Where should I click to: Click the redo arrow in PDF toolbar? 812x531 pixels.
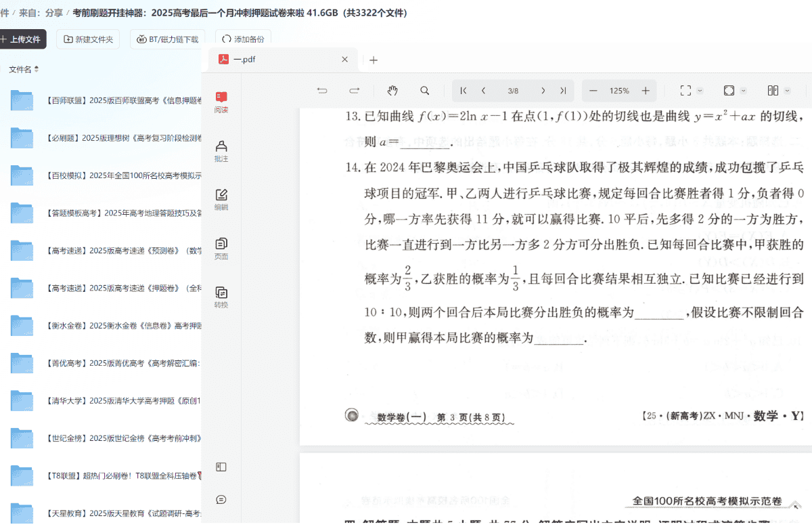[354, 91]
